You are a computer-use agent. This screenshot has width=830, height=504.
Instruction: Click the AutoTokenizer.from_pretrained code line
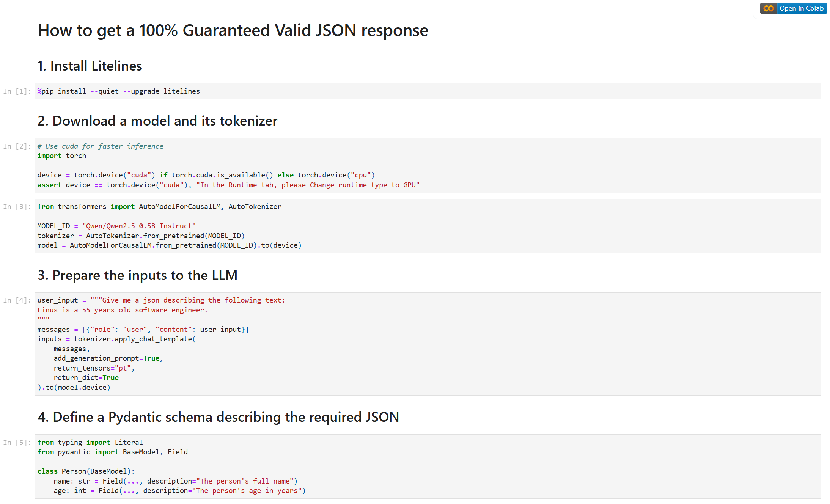141,236
